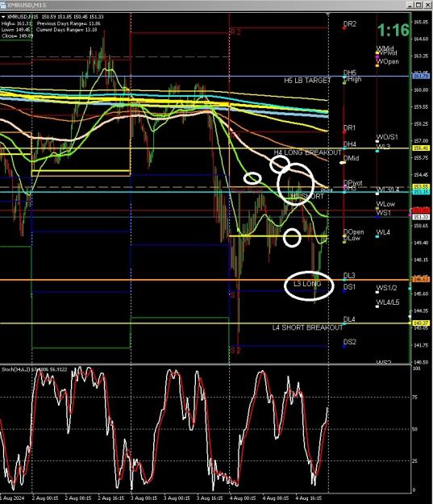Click the green 1:16 candle countdown timer
The height and width of the screenshot is (504, 433).
[393, 30]
